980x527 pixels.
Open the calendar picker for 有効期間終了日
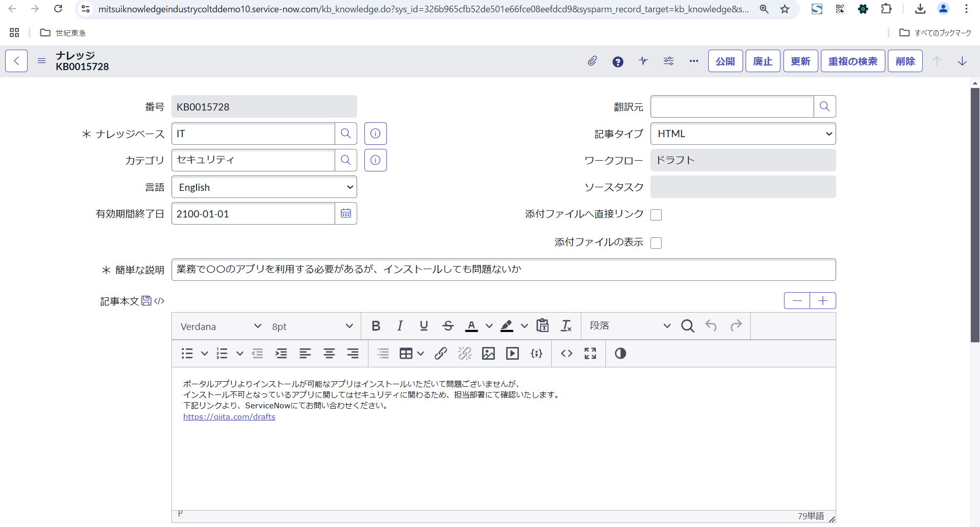click(346, 213)
